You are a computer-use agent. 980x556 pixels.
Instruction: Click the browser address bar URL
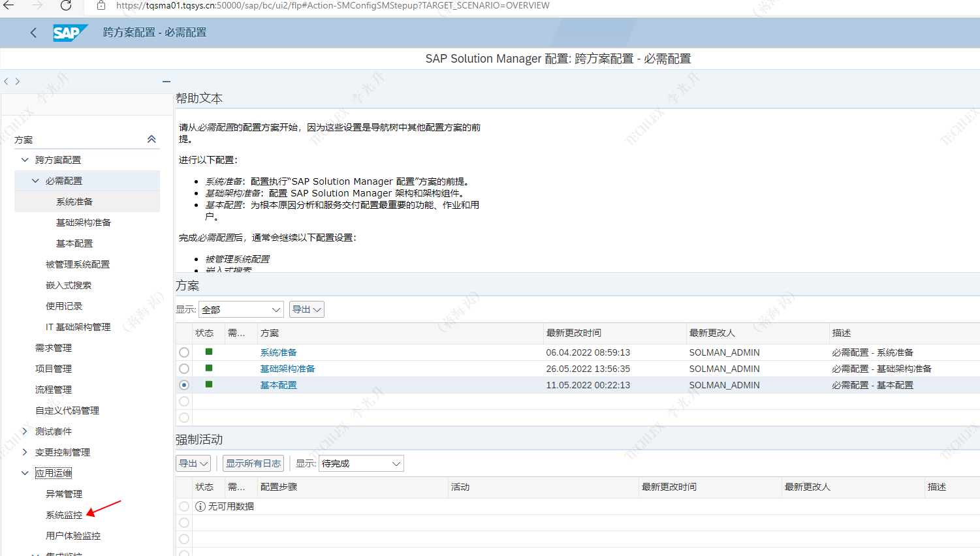pyautogui.click(x=332, y=6)
